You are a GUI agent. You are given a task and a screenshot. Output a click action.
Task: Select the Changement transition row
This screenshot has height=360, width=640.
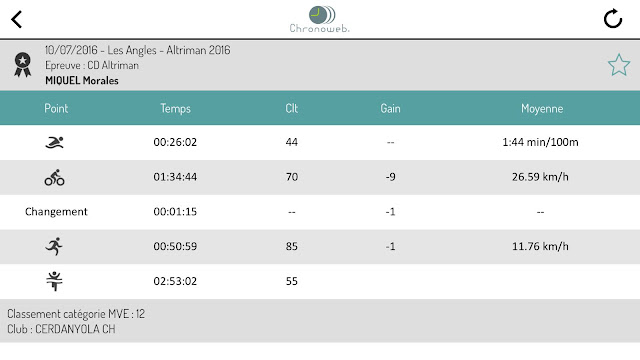[x=320, y=212]
